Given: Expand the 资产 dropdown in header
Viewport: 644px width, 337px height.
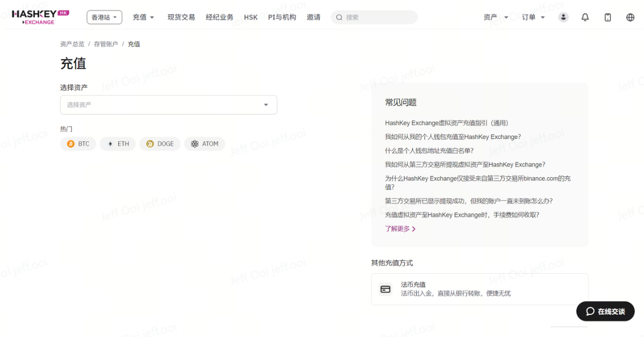Looking at the screenshot, I should click(x=496, y=17).
